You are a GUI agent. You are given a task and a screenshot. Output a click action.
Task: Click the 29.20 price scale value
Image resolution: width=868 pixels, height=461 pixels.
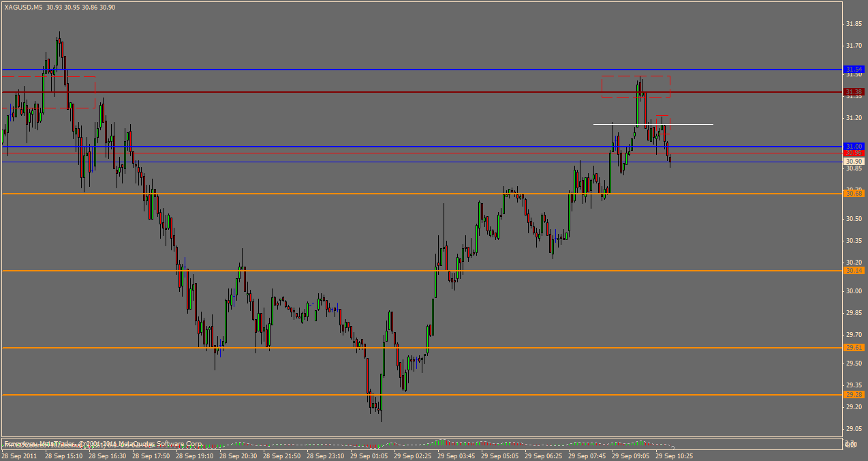854,407
